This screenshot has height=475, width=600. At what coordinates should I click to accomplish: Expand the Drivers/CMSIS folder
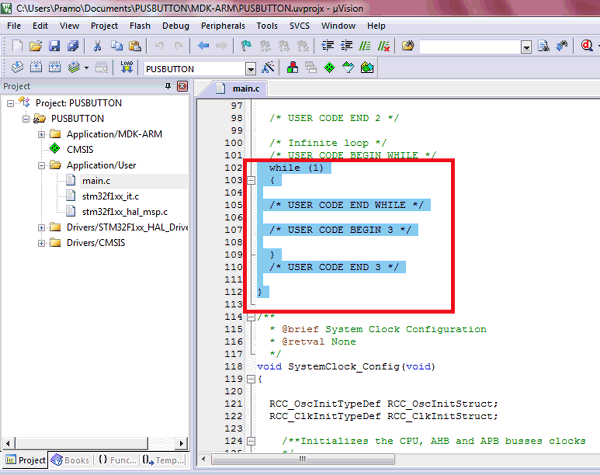(42, 243)
